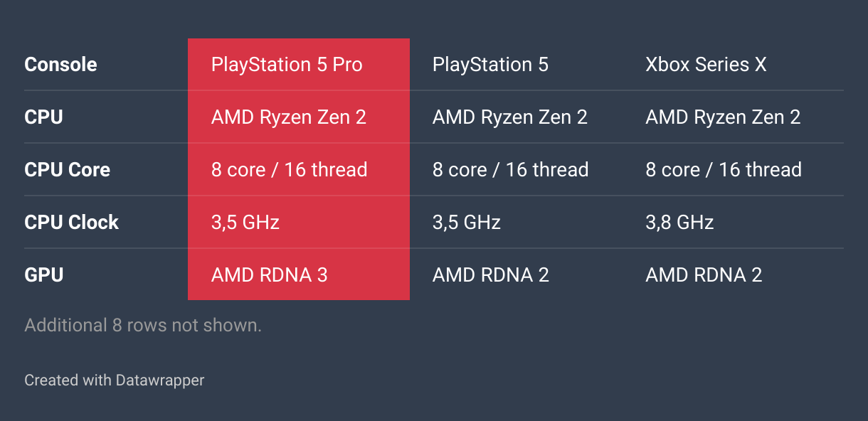Click the Additional 8 rows not shown text
The height and width of the screenshot is (421, 868).
tap(143, 326)
